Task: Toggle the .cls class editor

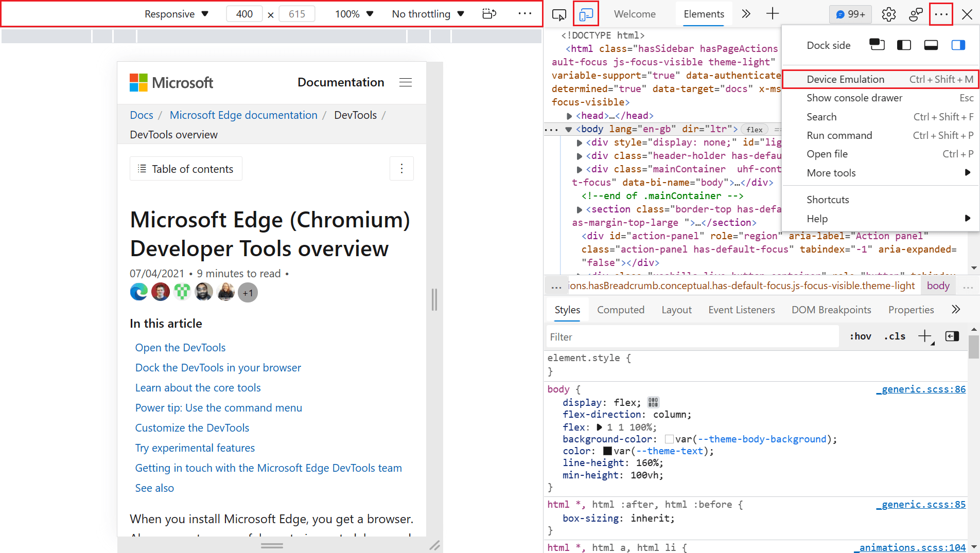Action: coord(895,336)
